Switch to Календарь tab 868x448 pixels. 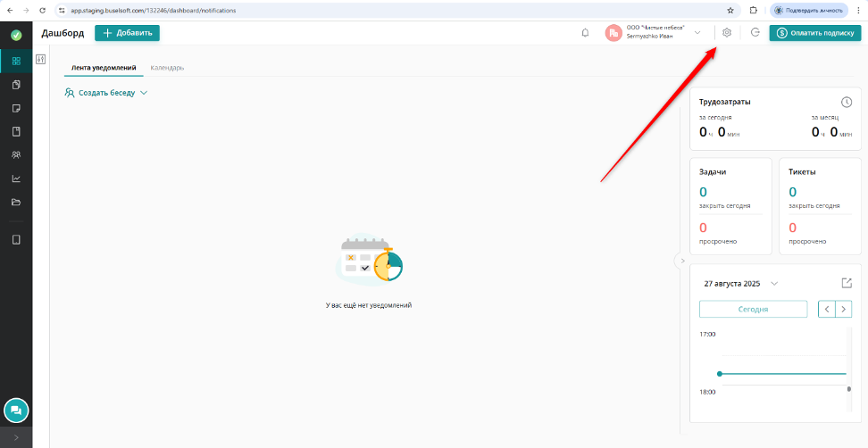click(x=167, y=68)
